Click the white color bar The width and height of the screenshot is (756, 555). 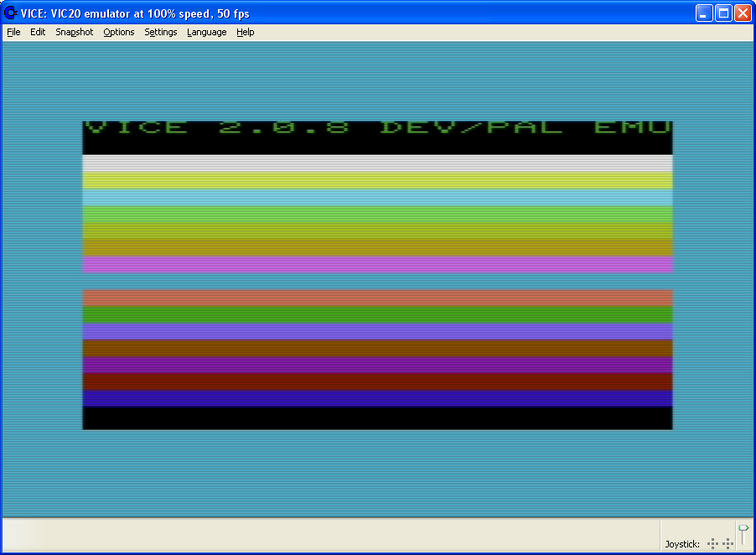[x=377, y=163]
